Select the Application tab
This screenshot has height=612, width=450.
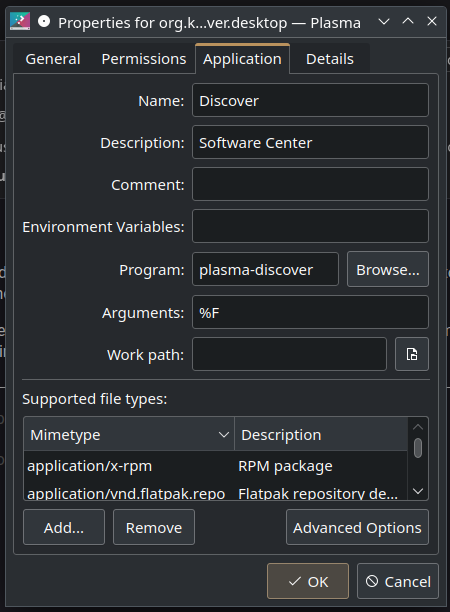[x=242, y=59]
